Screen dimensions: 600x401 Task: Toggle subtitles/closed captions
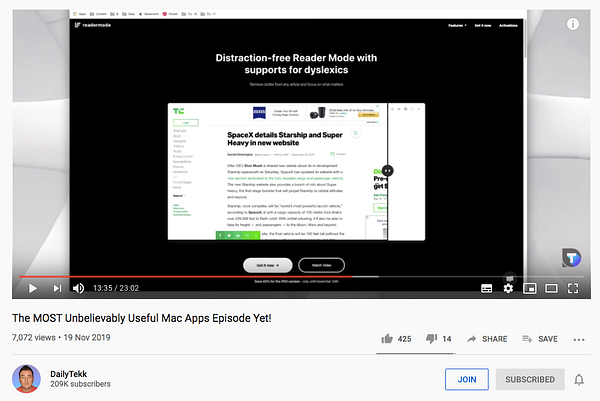coord(486,288)
